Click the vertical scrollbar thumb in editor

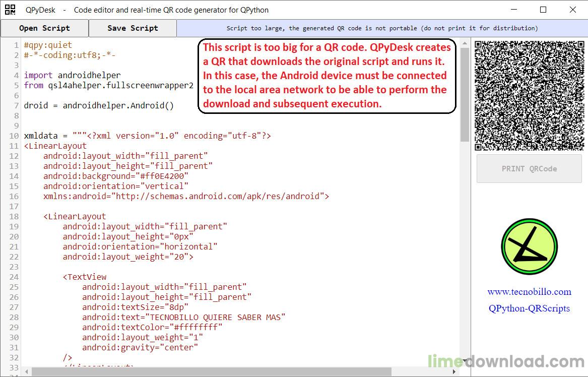click(465, 95)
